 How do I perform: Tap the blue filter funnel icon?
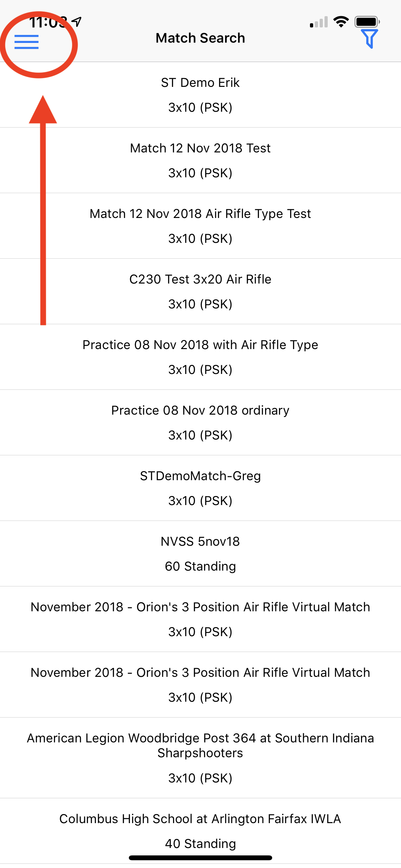369,38
